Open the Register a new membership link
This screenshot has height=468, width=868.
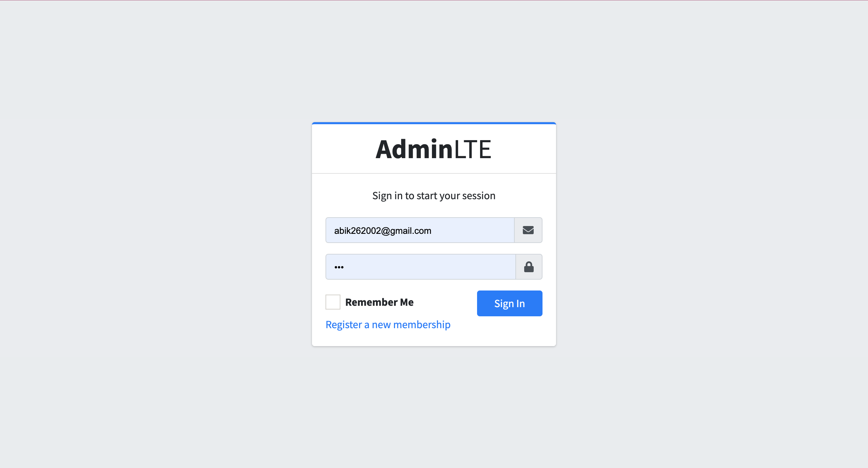(x=388, y=324)
